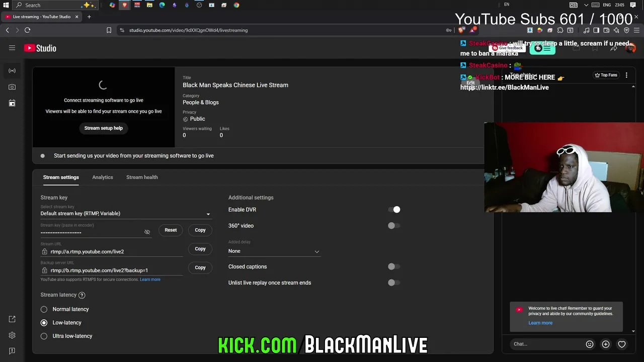Enable the 360° video switch

[x=394, y=226]
